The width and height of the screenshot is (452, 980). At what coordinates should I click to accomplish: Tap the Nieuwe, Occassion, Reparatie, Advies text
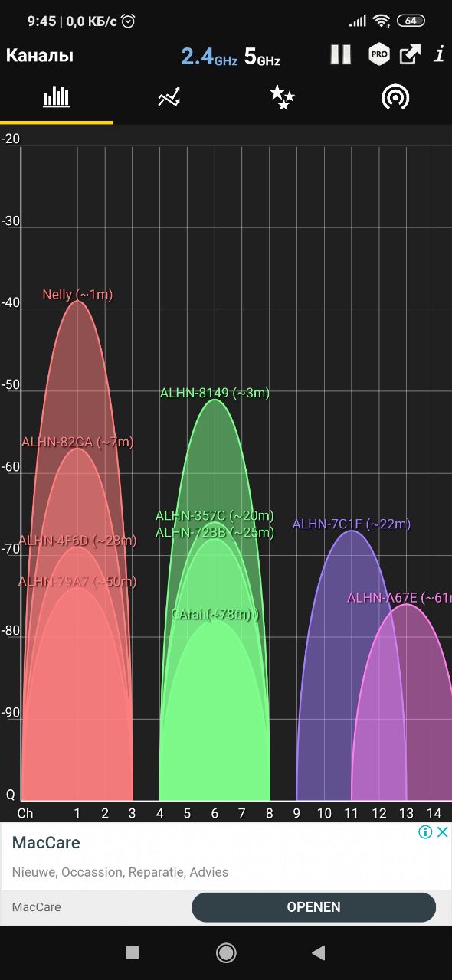click(120, 872)
